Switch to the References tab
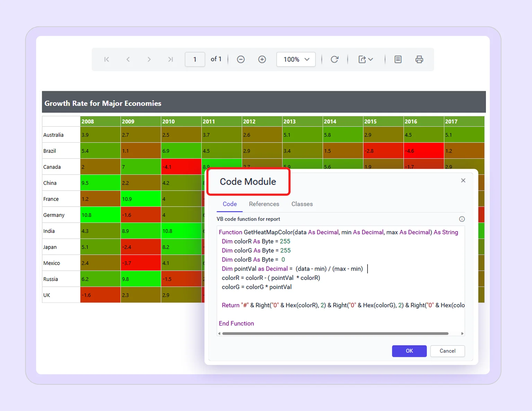The height and width of the screenshot is (411, 532). tap(264, 204)
